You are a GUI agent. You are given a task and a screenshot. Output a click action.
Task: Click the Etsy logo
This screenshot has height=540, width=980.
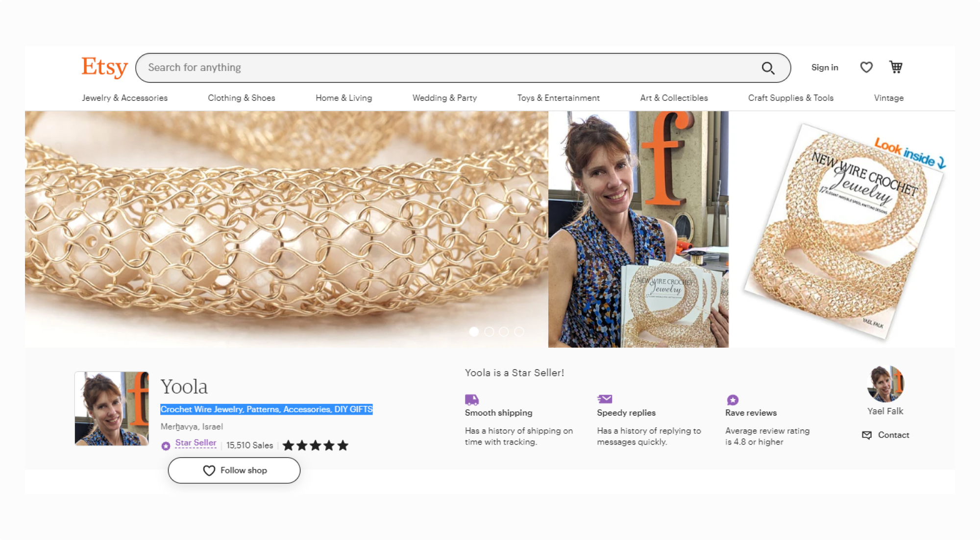click(104, 67)
